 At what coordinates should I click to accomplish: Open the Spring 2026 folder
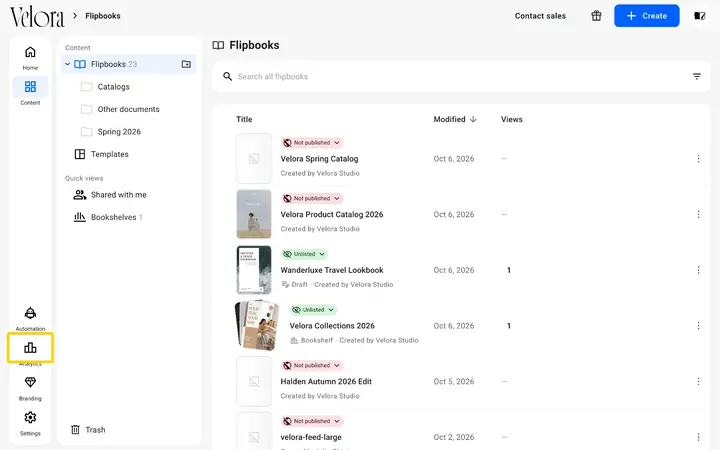[119, 132]
